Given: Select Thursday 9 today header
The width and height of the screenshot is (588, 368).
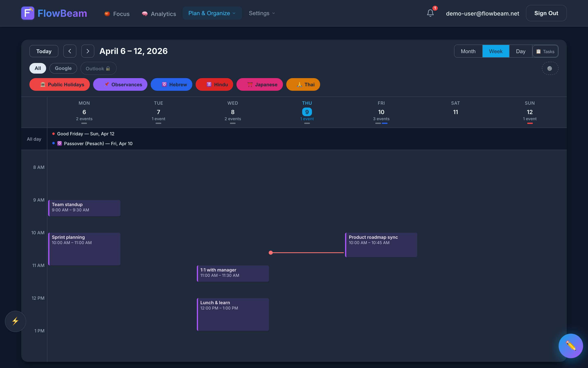Looking at the screenshot, I should pyautogui.click(x=307, y=112).
